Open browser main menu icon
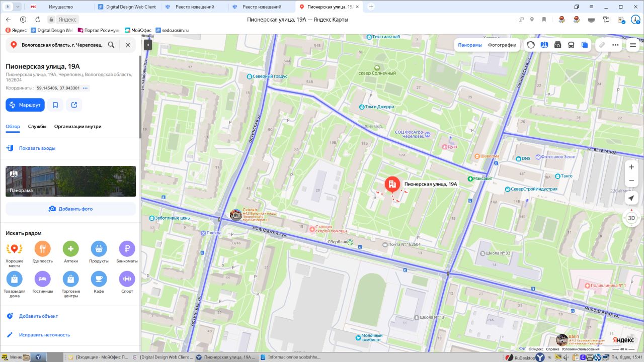Image resolution: width=644 pixels, height=362 pixels. (592, 7)
